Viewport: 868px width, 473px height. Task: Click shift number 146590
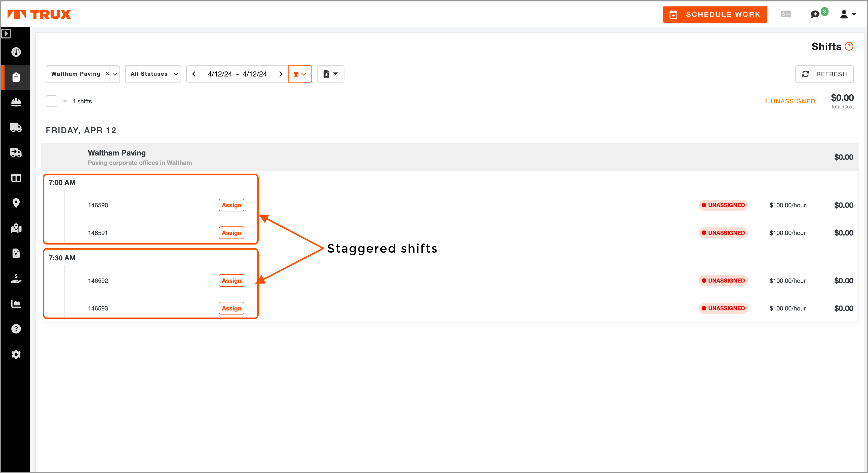pos(98,205)
